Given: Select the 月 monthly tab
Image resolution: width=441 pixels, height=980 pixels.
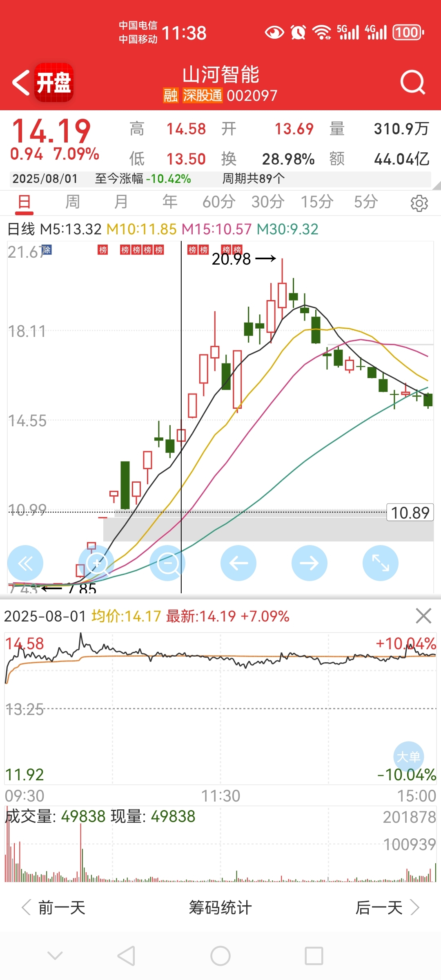Looking at the screenshot, I should (x=121, y=202).
